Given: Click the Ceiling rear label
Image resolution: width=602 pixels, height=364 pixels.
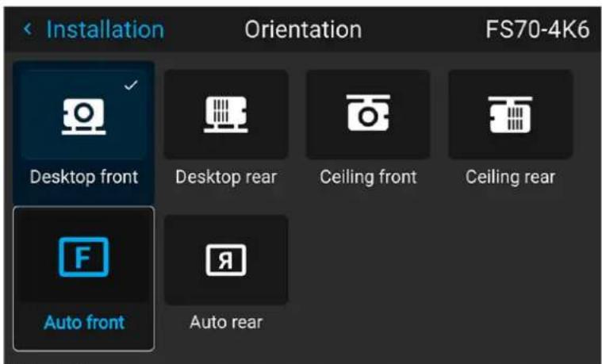Looking at the screenshot, I should point(510,178).
